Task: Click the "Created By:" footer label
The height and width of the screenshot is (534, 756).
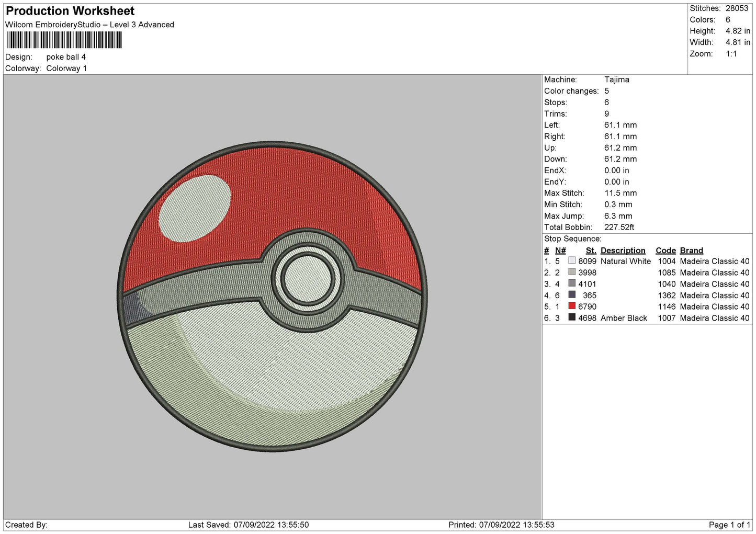Action: coord(26,525)
